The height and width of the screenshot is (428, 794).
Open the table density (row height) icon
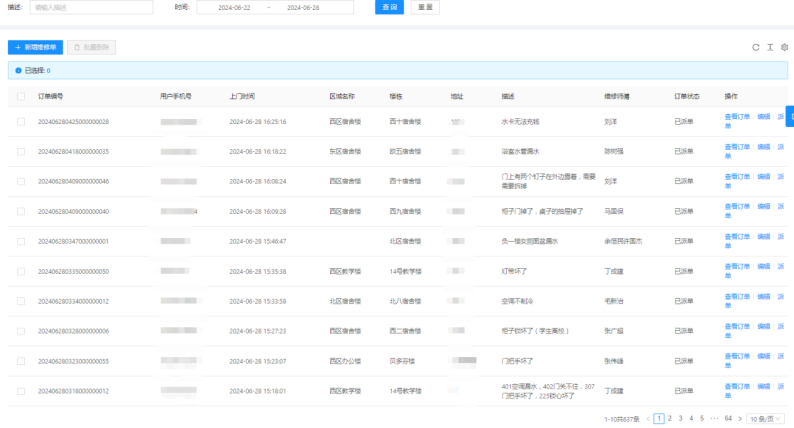(x=770, y=47)
